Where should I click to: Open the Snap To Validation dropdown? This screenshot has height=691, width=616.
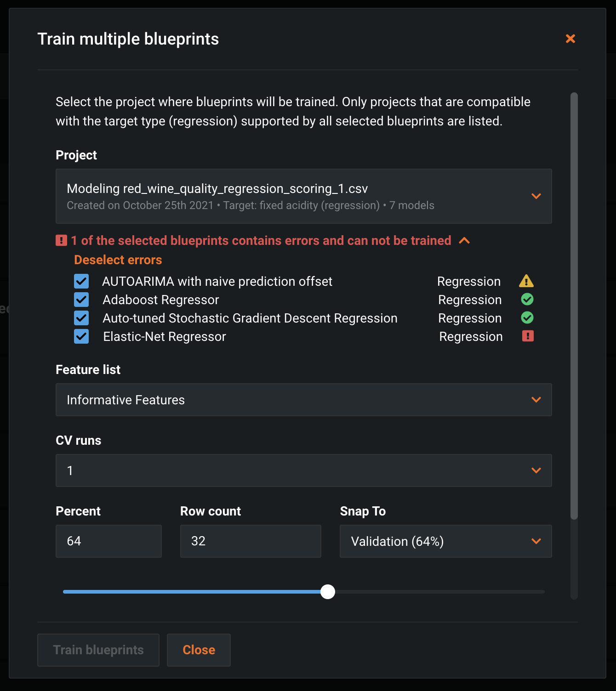tap(445, 541)
